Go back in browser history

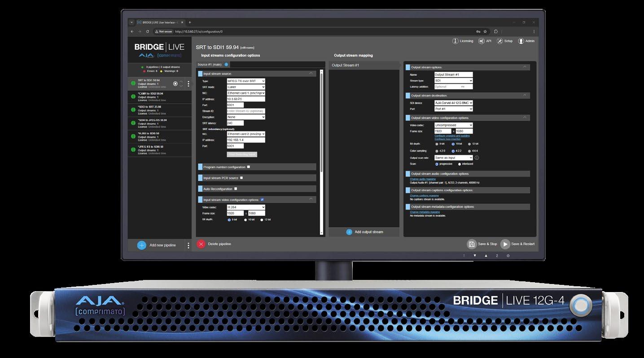click(x=131, y=31)
